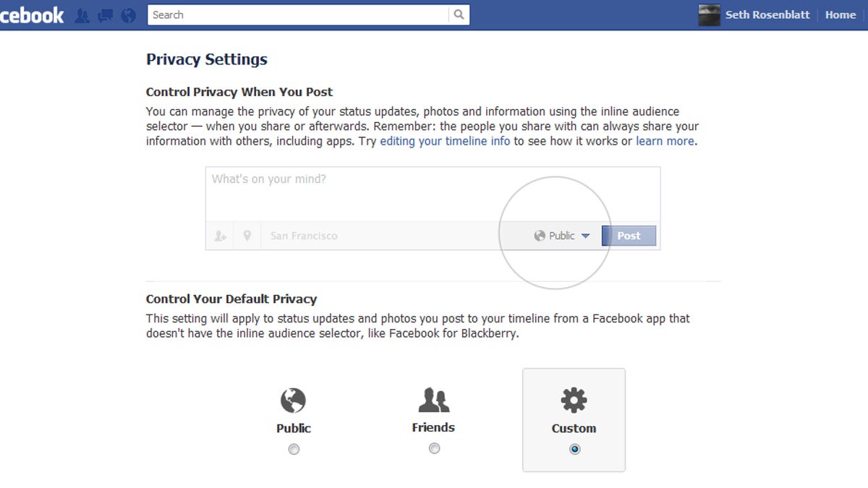Viewport: 868px width, 488px height.
Task: Select the Custom radio button
Action: tap(574, 449)
